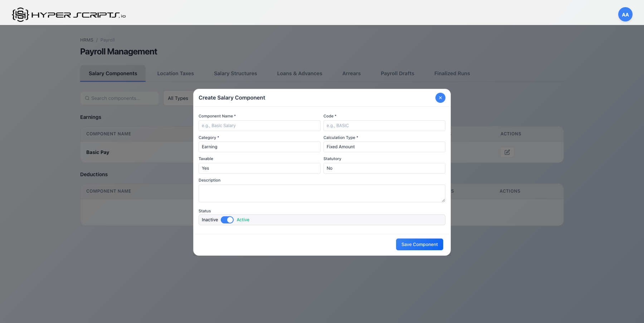Change Taxable selection to No
This screenshot has height=323, width=644.
coord(259,168)
